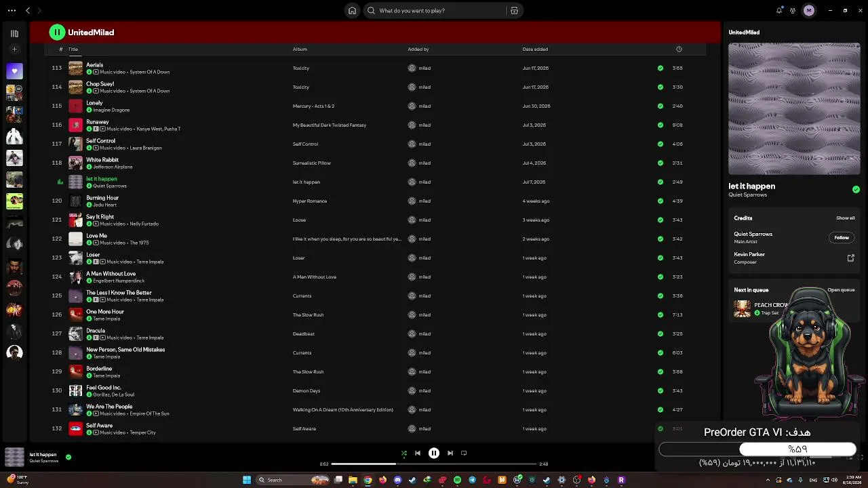Toggle the saved checkmark on Love Me row
Viewport: 868px width, 488px height.
(660, 239)
